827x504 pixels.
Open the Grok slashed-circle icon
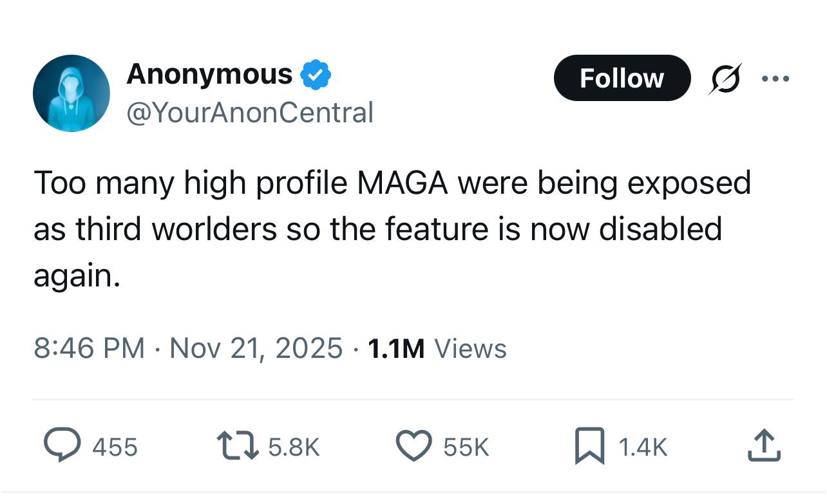[x=725, y=79]
